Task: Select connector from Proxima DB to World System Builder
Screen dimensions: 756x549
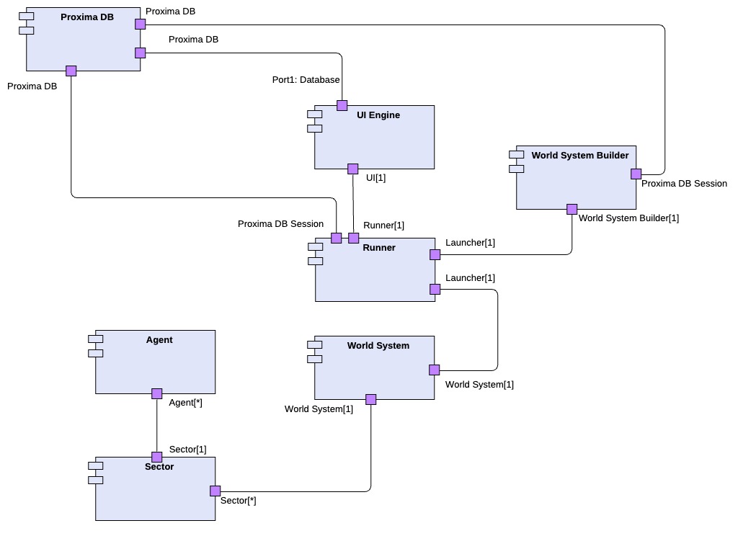Action: pos(405,24)
